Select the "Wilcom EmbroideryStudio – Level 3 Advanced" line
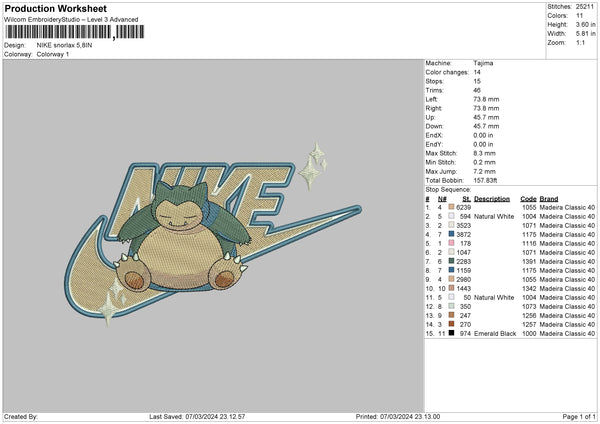 pyautogui.click(x=71, y=20)
